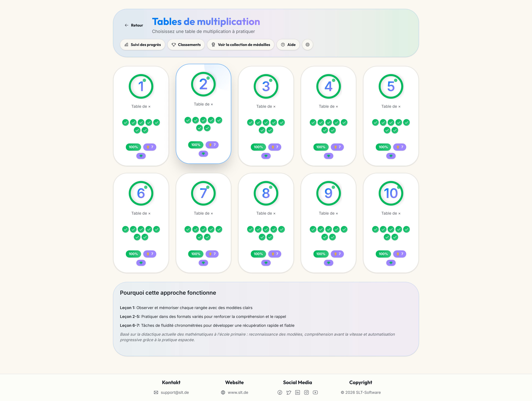Open Suivi des progrès
The width and height of the screenshot is (532, 401).
[x=142, y=45]
